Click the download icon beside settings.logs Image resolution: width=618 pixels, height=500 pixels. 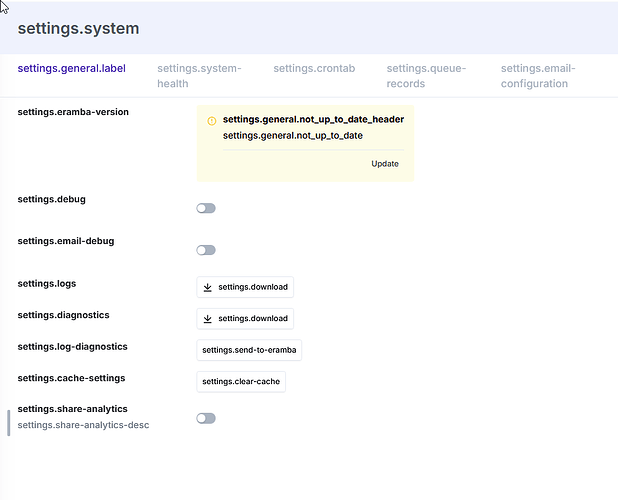point(208,287)
